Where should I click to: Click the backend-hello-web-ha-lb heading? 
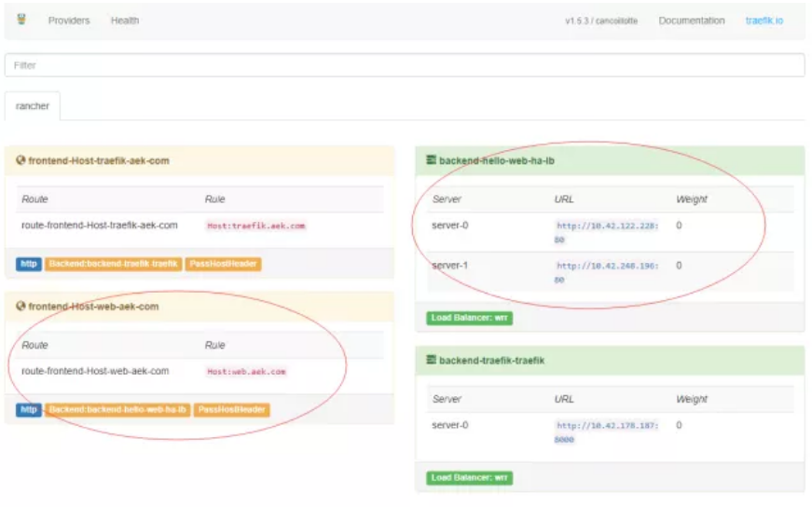[497, 160]
